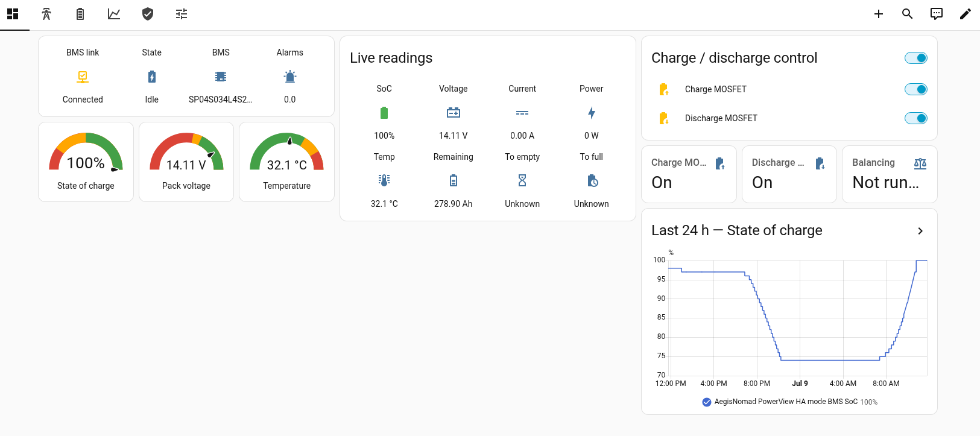
Task: Click the Discharge tile battery icon
Action: [820, 163]
